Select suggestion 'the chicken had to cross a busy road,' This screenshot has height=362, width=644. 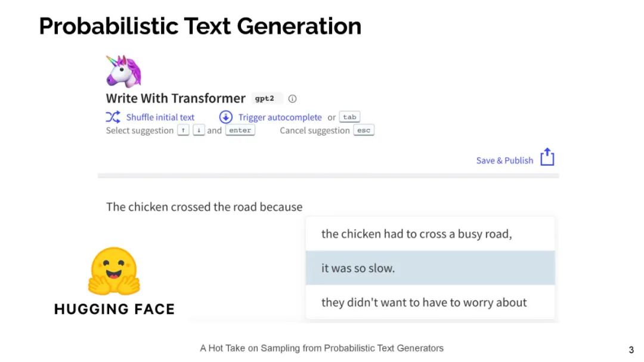[x=416, y=234]
